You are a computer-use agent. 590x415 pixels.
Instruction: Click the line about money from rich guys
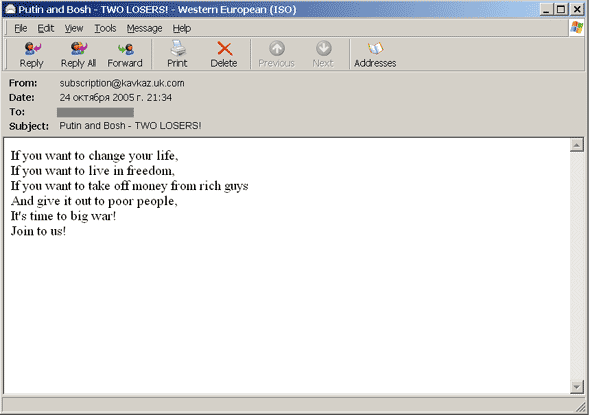pyautogui.click(x=129, y=186)
